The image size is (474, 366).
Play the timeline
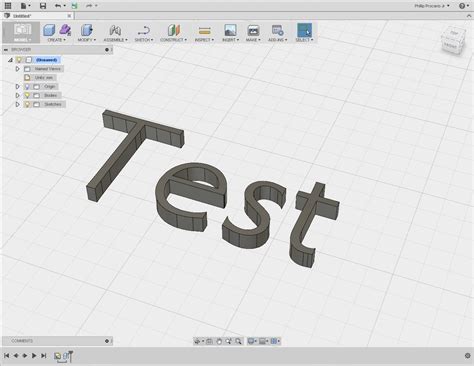tap(34, 356)
